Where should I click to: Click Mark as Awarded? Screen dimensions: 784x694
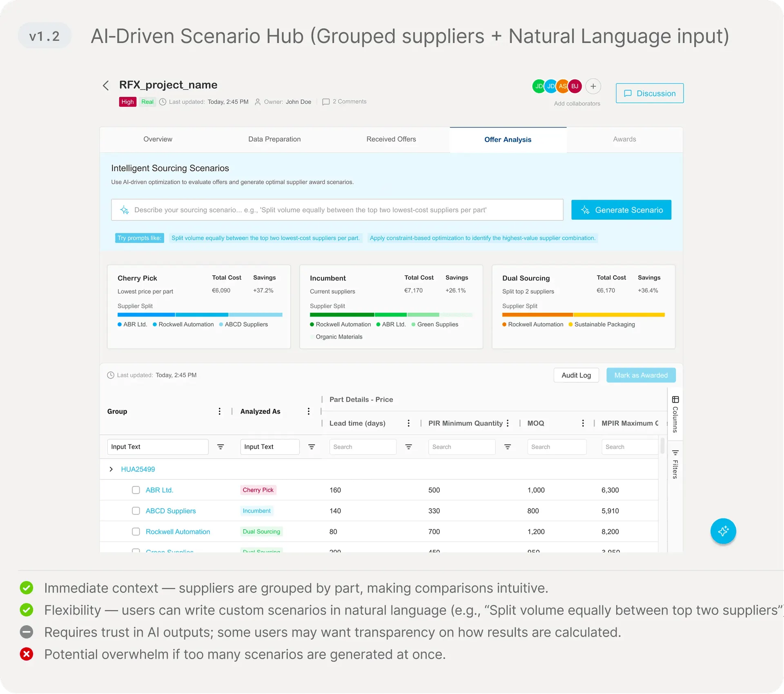pyautogui.click(x=641, y=375)
